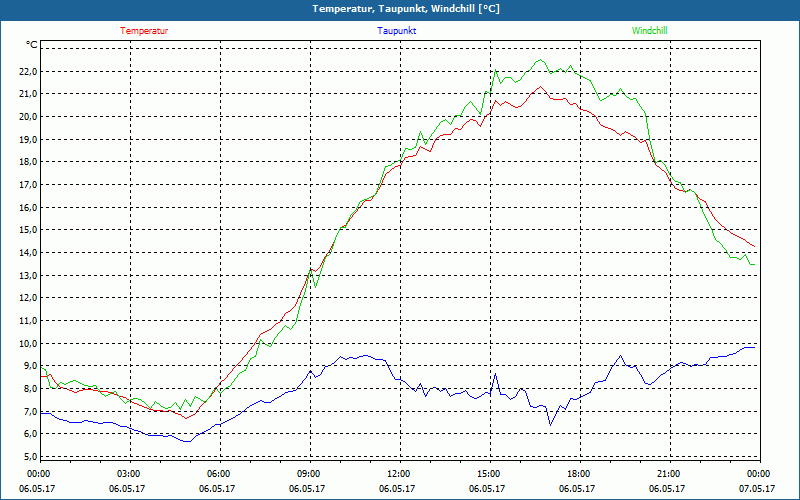
Task: Click the 16,0 y-axis value
Action: pyautogui.click(x=28, y=207)
